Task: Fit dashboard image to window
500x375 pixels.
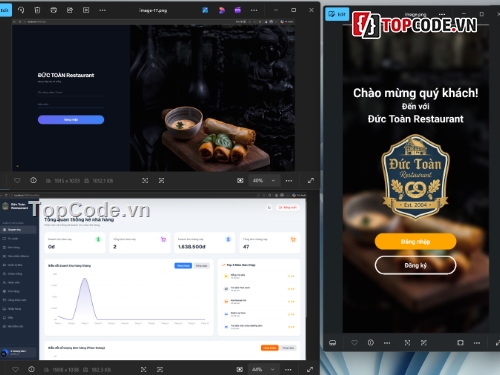Action: [144, 369]
